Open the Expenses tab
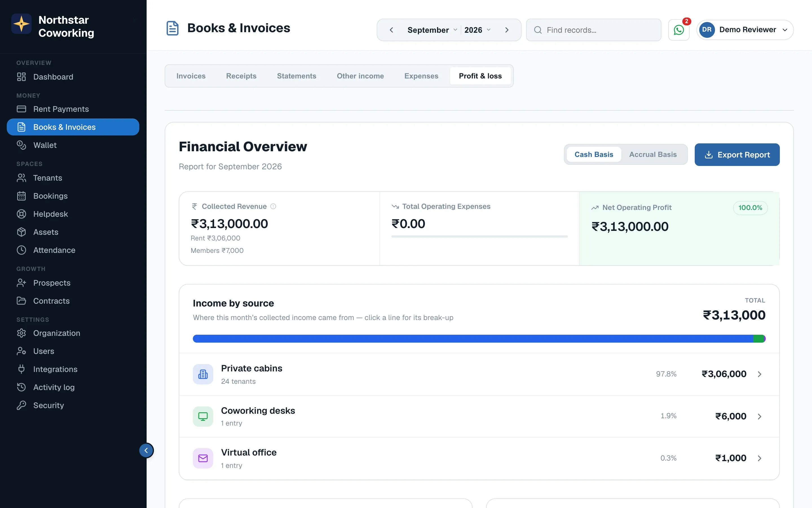 (421, 76)
